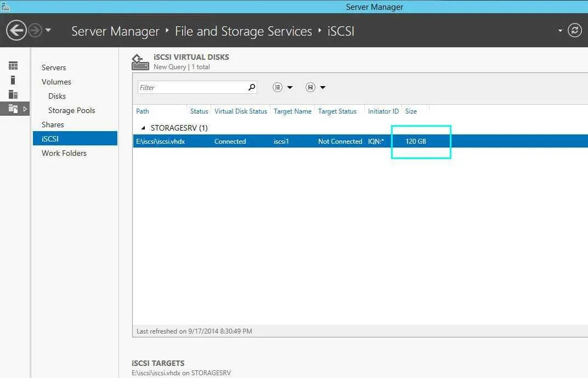This screenshot has width=588, height=378.
Task: Collapse the STORAGESRV group
Action: click(x=144, y=128)
